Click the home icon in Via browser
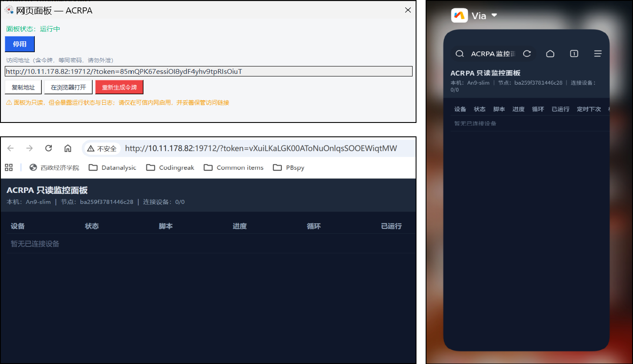 point(550,54)
